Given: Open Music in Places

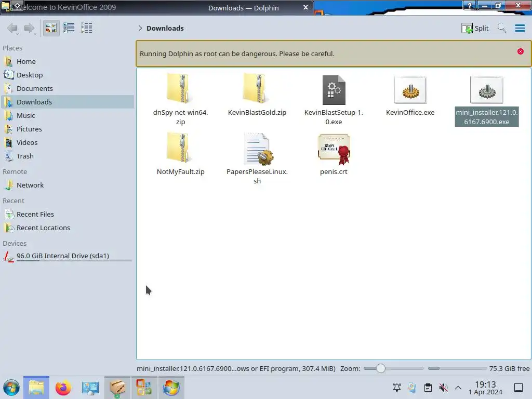Looking at the screenshot, I should click(67, 116).
